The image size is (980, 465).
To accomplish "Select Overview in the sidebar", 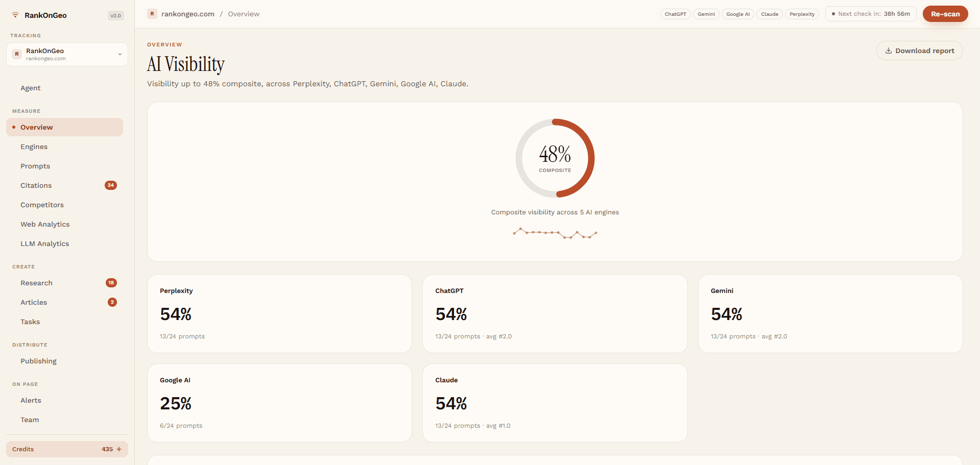I will click(x=64, y=127).
